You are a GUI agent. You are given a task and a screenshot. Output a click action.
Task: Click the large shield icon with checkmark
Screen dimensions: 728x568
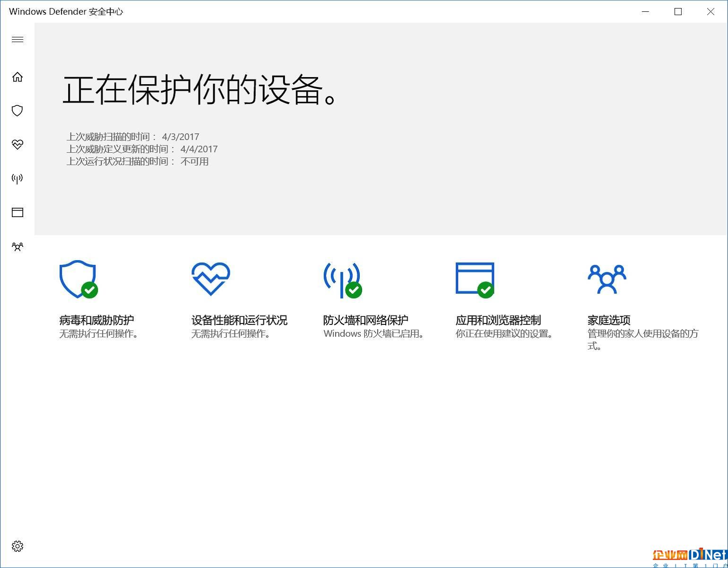(x=78, y=280)
